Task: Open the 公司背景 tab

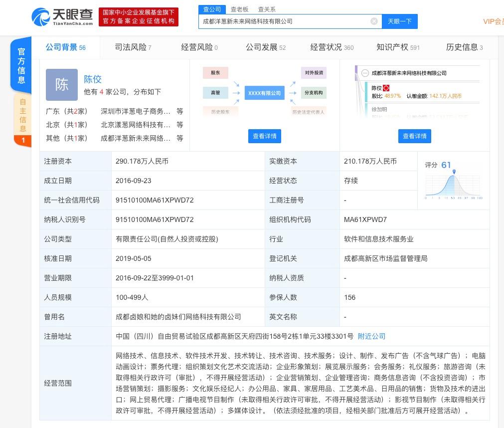Action: click(x=66, y=47)
